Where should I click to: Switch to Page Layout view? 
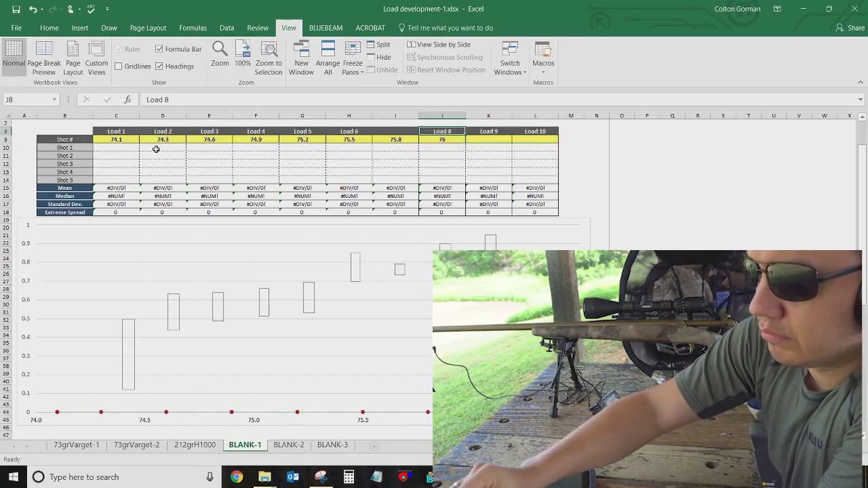pyautogui.click(x=73, y=58)
